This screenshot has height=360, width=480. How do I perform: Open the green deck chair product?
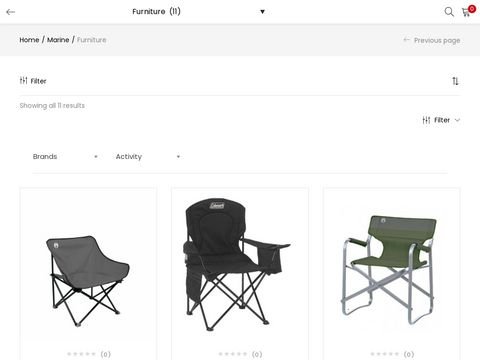pyautogui.click(x=389, y=270)
